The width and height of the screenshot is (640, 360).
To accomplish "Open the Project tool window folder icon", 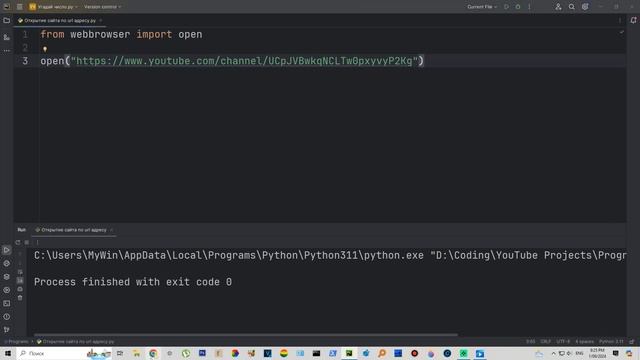I will pos(7,20).
